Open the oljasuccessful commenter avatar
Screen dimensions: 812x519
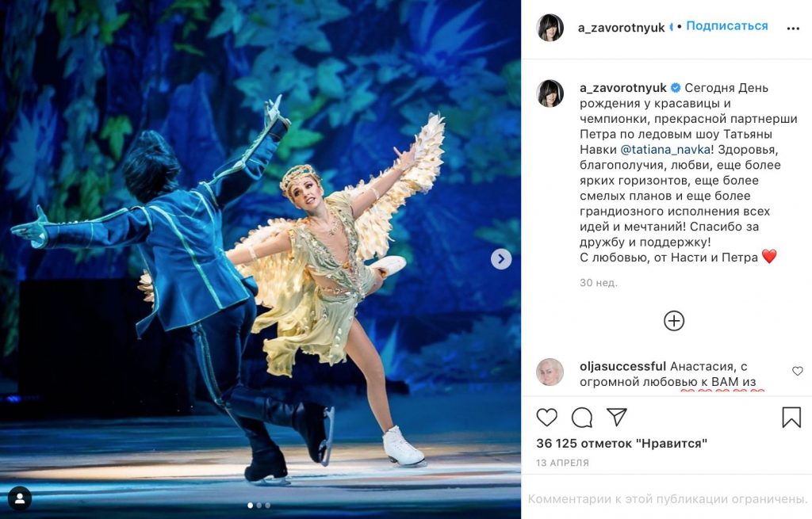click(550, 372)
